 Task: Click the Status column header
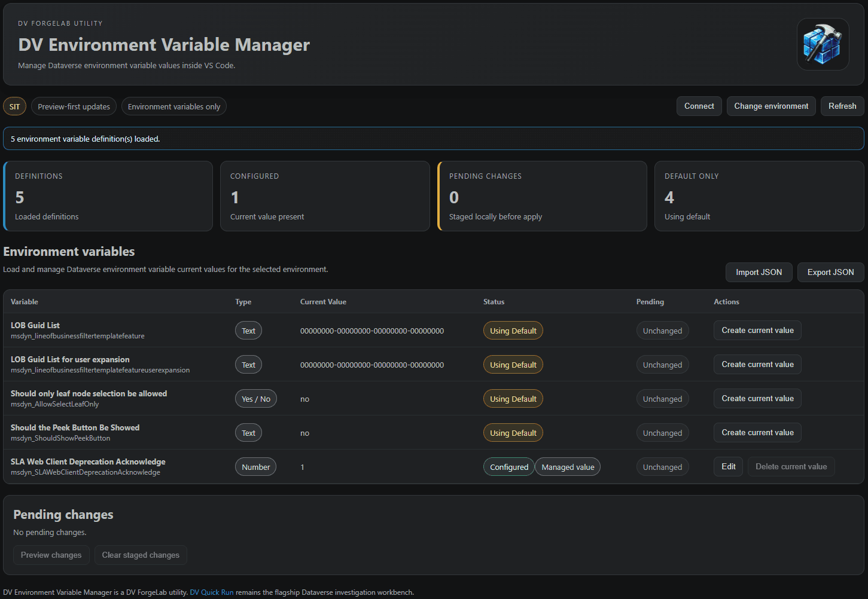[x=494, y=302]
